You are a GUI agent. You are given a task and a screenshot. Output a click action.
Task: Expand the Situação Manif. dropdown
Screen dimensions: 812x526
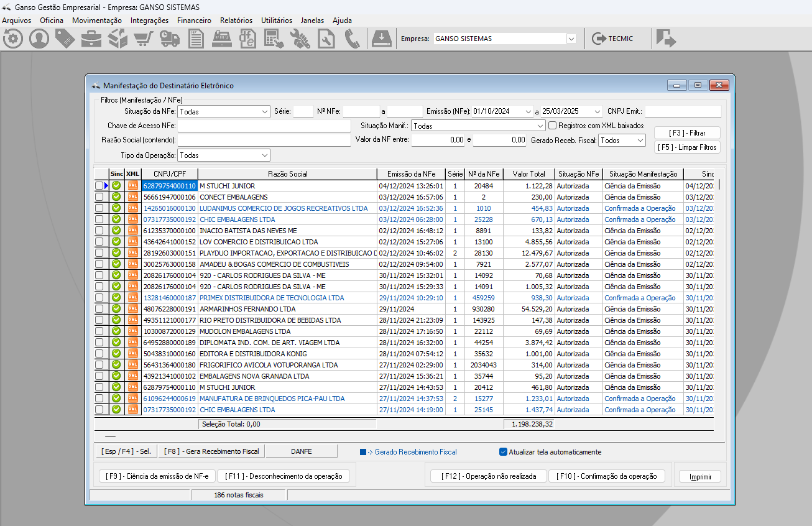click(x=479, y=126)
